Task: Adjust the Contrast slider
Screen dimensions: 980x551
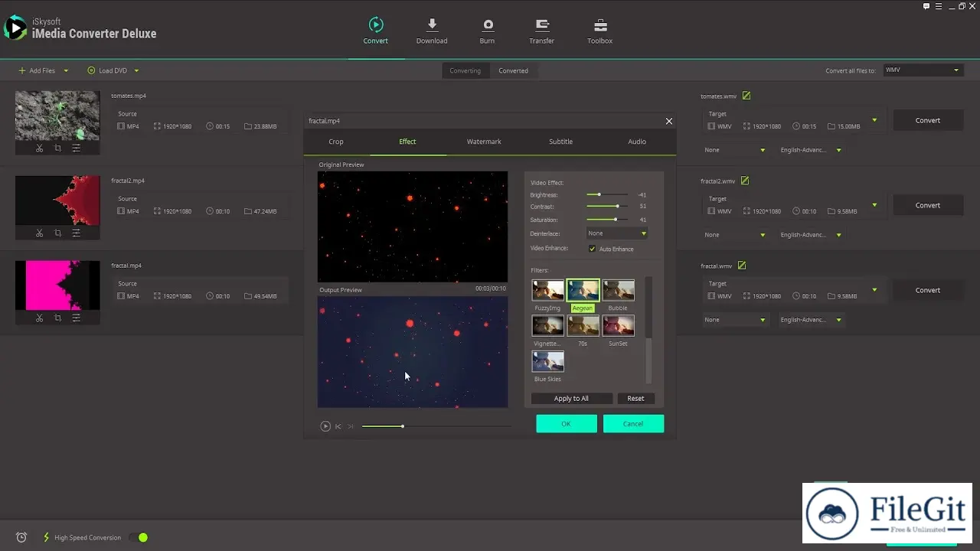Action: (607, 207)
